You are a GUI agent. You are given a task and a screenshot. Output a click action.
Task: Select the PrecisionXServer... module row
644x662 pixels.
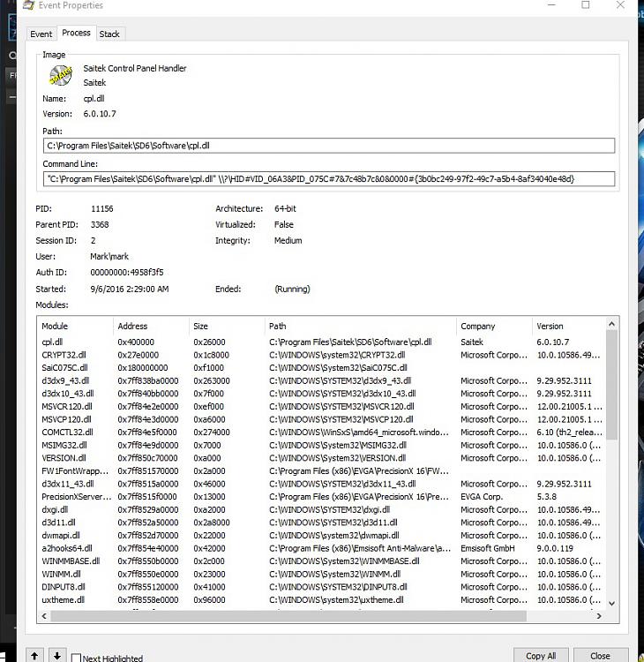click(x=322, y=496)
